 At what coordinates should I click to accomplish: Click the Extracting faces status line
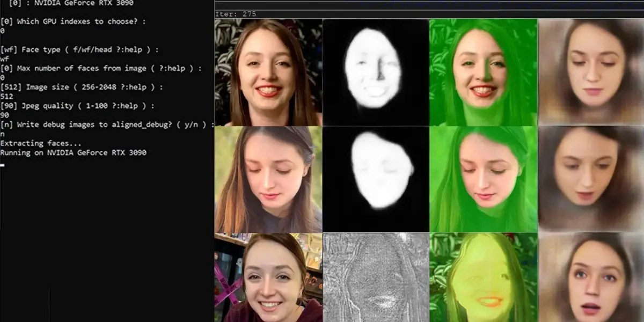[41, 143]
